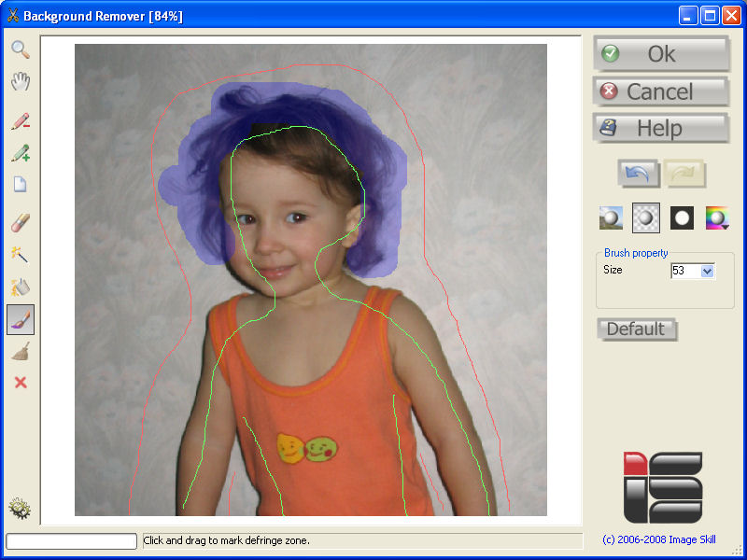Click the Undo arrow button

pos(639,174)
